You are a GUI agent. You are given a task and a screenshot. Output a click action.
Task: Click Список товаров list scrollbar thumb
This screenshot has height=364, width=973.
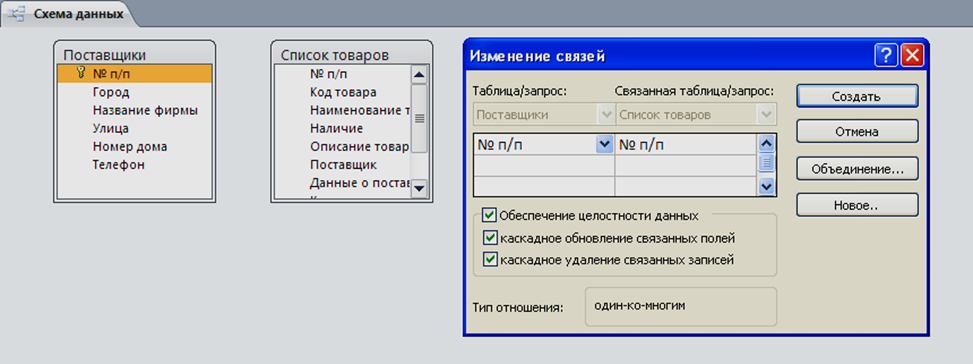tap(419, 118)
